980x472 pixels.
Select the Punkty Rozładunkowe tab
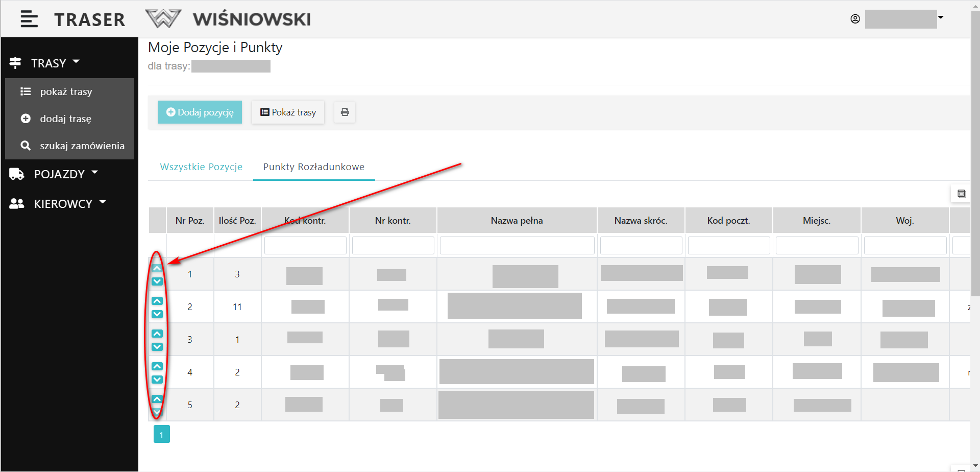click(x=313, y=167)
